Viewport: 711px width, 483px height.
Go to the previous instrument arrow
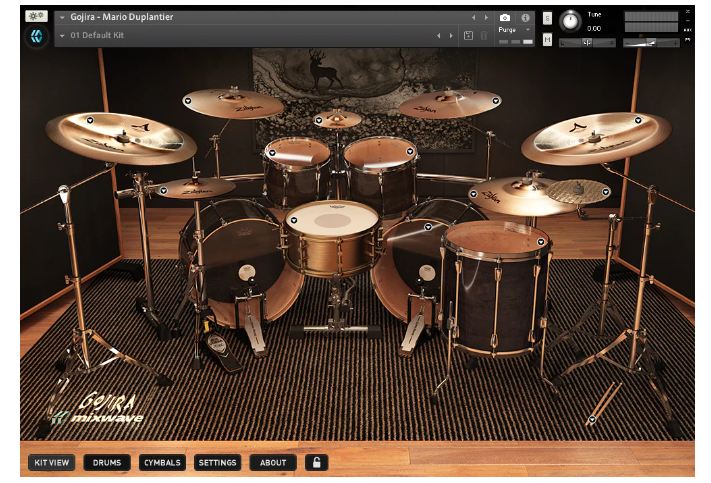click(x=473, y=17)
